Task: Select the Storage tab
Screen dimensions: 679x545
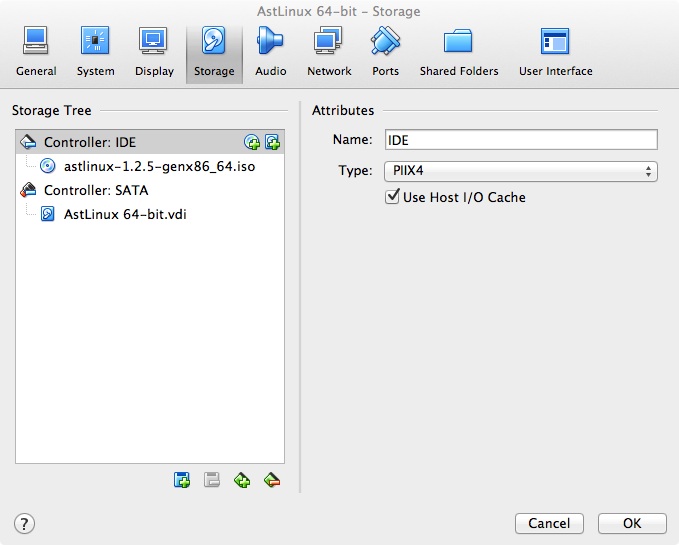Action: click(x=214, y=54)
